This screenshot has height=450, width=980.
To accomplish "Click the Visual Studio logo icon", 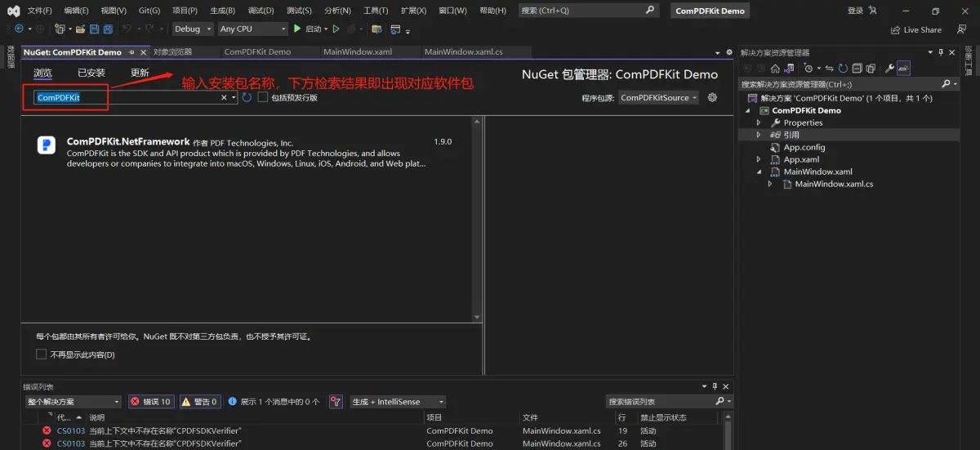I will pyautogui.click(x=13, y=11).
